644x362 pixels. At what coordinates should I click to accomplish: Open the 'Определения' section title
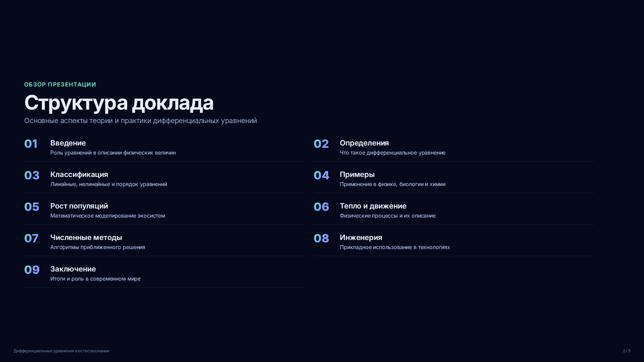pos(364,143)
